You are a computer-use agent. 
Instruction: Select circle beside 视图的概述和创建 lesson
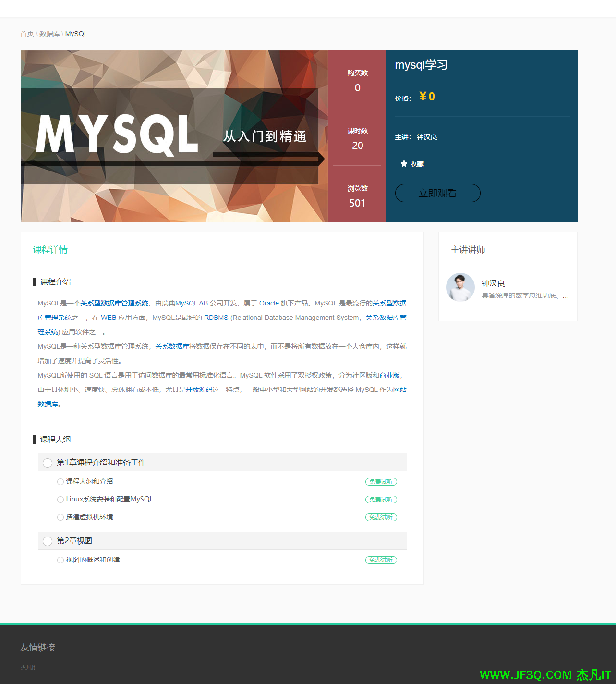60,560
